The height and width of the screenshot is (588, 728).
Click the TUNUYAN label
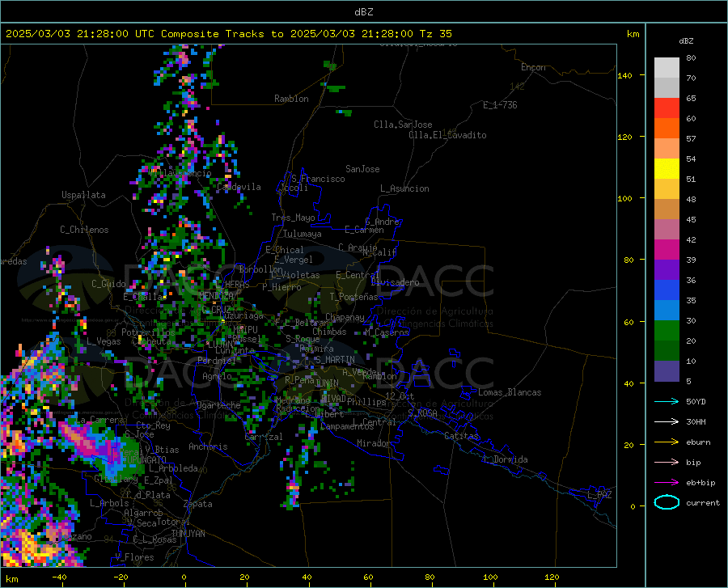coord(188,534)
